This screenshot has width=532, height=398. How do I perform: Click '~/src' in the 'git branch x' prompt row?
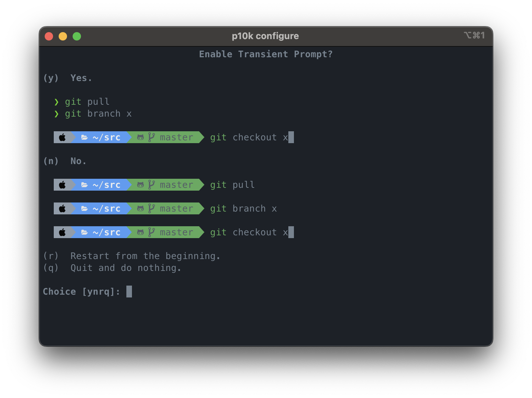click(107, 209)
